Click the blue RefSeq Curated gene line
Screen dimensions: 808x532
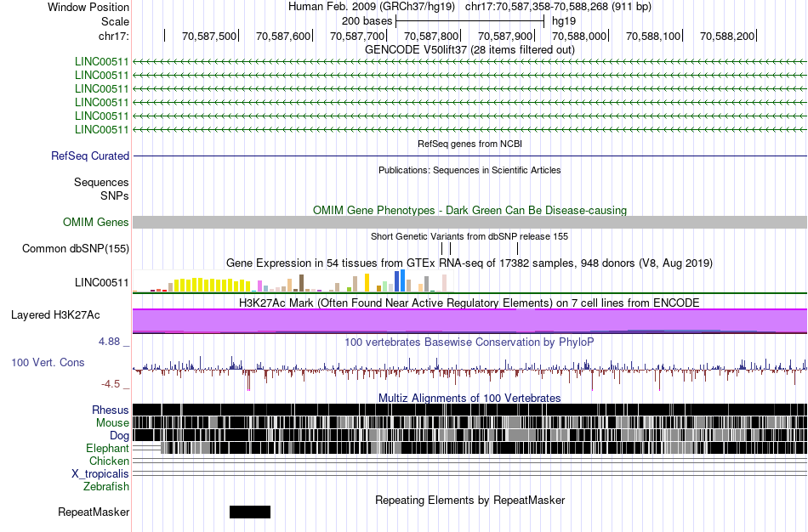[470, 156]
